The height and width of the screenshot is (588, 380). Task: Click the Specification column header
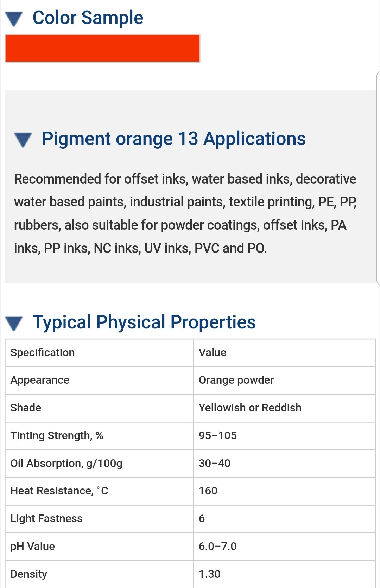(43, 353)
